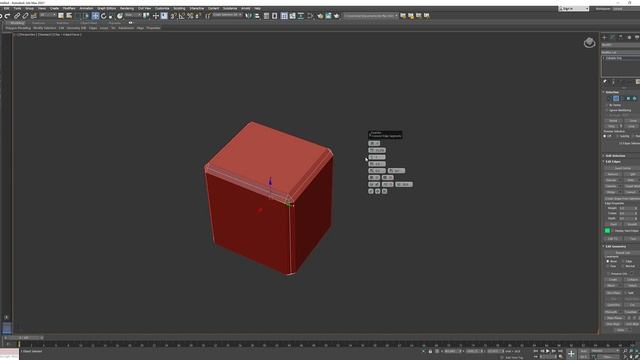Image resolution: width=640 pixels, height=360 pixels.
Task: Select the SubObj preview selection radio button
Action: point(618,136)
